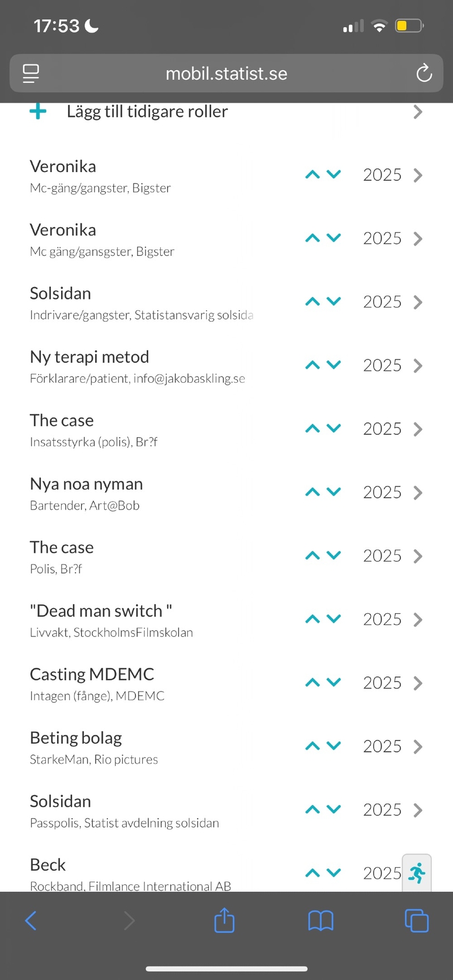Open Safari page settings icon in address bar
453x980 pixels.
click(31, 73)
